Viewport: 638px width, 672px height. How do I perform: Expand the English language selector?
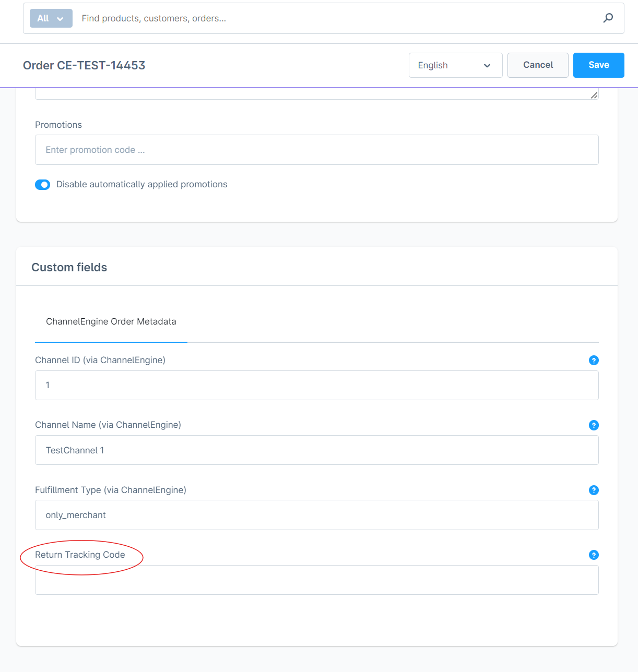pos(455,65)
